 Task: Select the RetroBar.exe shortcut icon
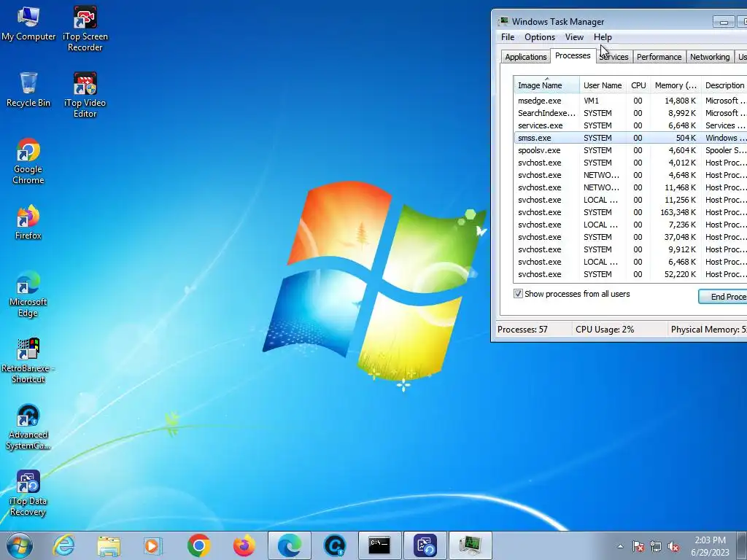point(28,360)
